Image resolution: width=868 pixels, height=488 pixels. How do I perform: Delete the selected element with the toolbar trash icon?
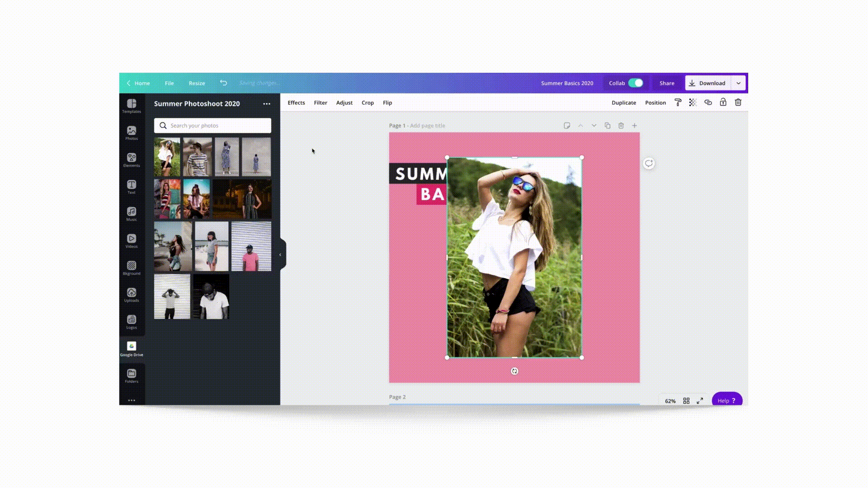738,103
